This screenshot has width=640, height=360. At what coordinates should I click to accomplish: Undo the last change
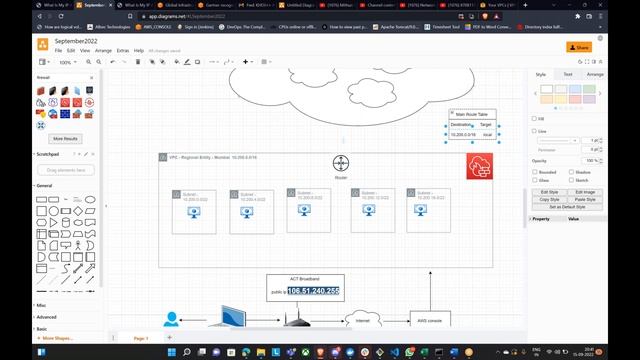[x=113, y=62]
